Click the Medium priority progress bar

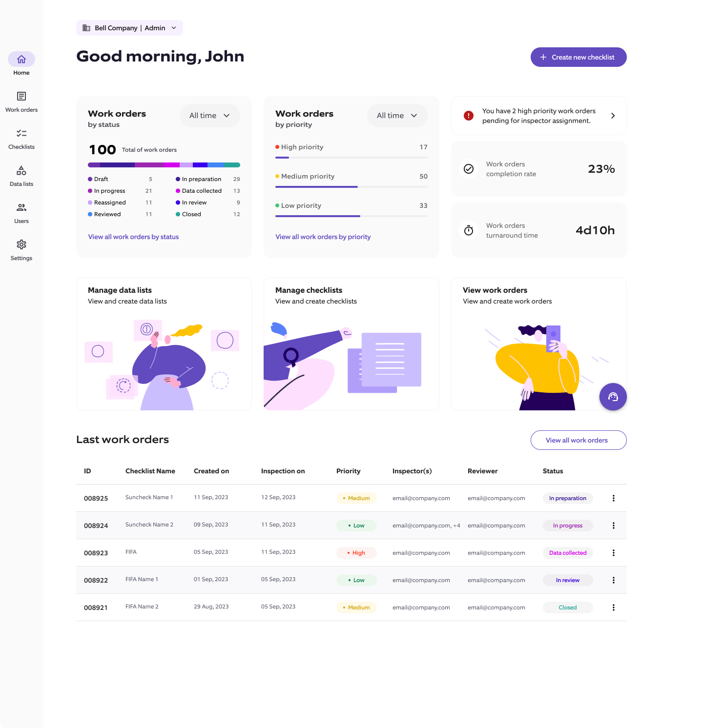click(351, 187)
